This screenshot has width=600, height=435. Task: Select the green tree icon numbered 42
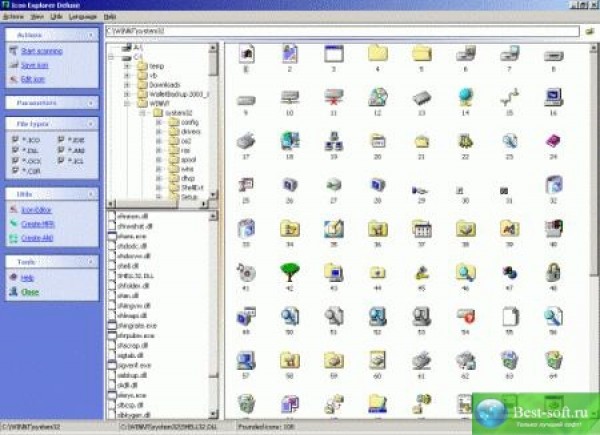coord(290,272)
